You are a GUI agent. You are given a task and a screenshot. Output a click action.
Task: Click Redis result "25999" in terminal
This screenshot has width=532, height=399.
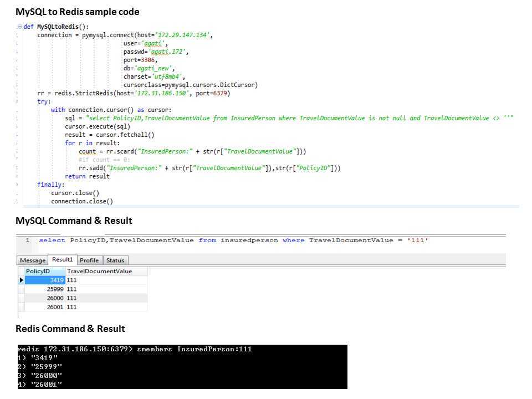46,367
